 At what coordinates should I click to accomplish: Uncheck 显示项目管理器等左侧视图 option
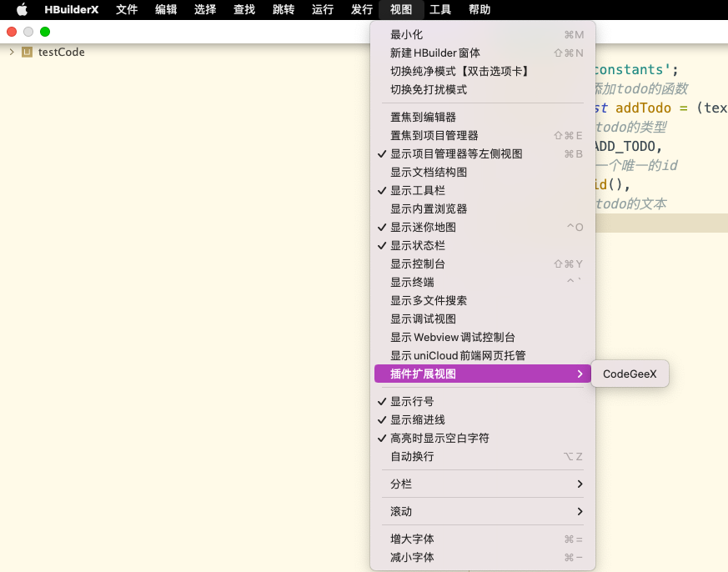tap(455, 153)
